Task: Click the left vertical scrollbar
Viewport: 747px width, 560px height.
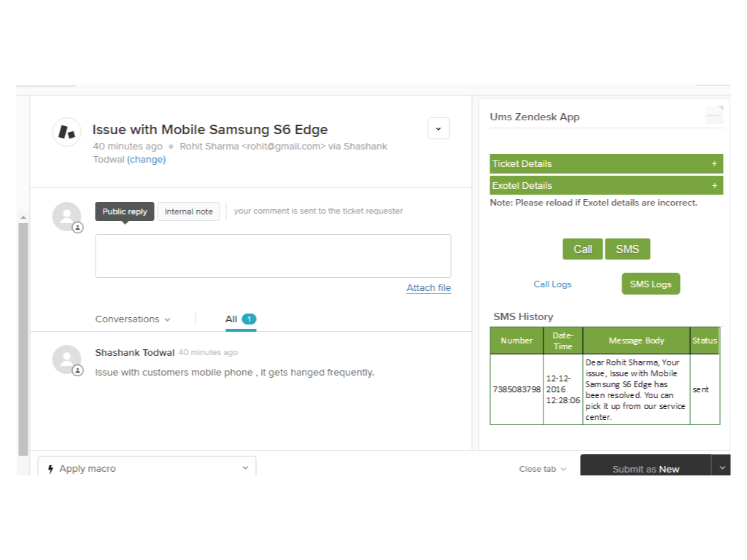Action: (x=23, y=335)
